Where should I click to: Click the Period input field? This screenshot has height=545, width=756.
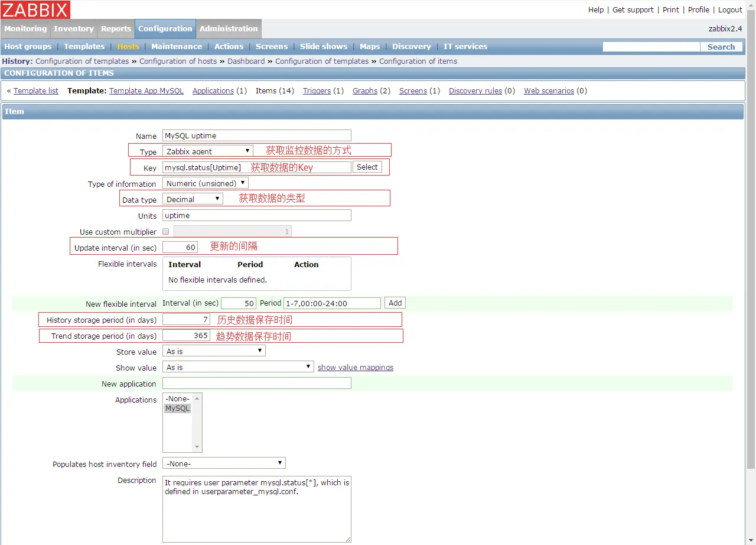pos(332,303)
